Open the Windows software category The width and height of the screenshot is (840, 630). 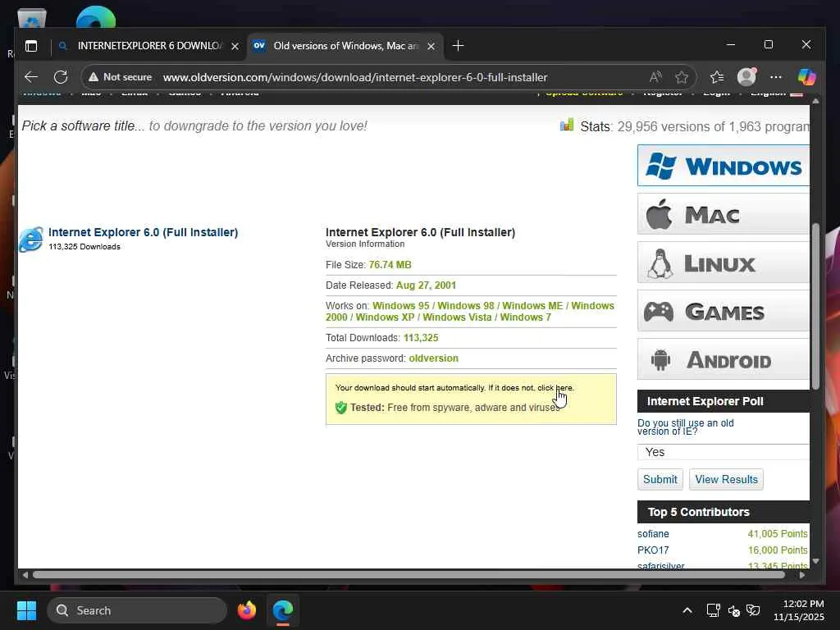[x=724, y=166]
